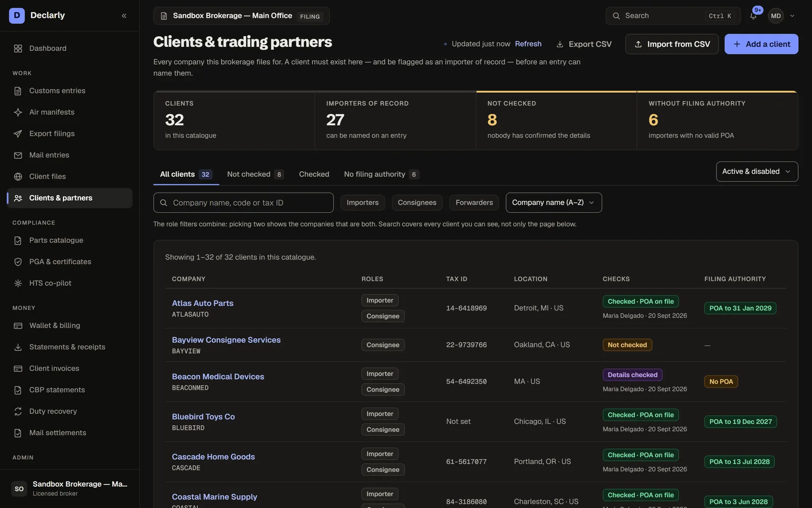Click the Client files globe icon
The image size is (812, 508).
(x=18, y=177)
